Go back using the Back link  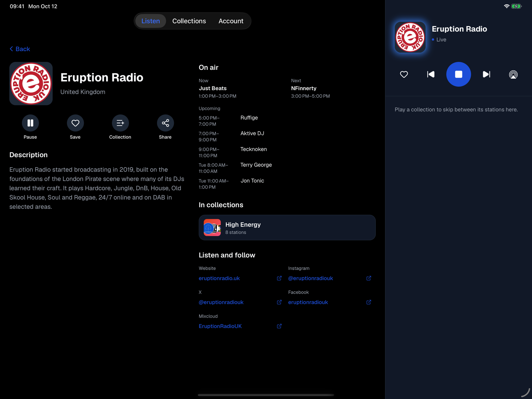pos(20,49)
